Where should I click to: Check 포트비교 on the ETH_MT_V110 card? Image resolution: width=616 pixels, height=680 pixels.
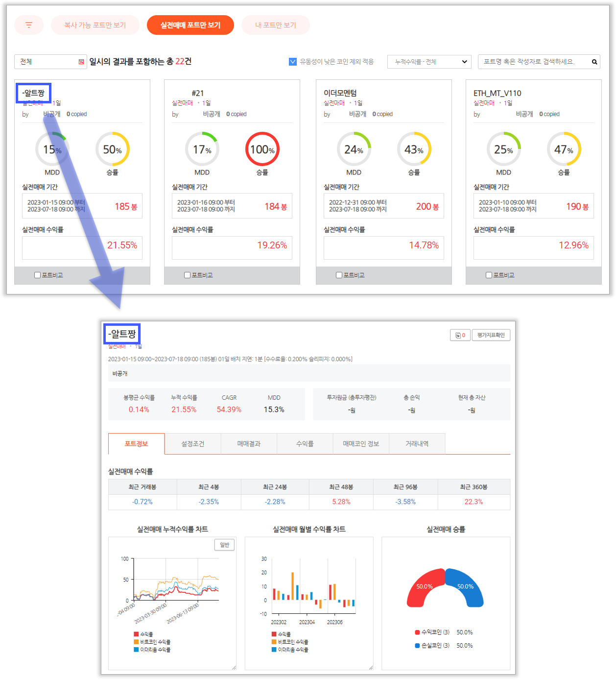point(489,275)
